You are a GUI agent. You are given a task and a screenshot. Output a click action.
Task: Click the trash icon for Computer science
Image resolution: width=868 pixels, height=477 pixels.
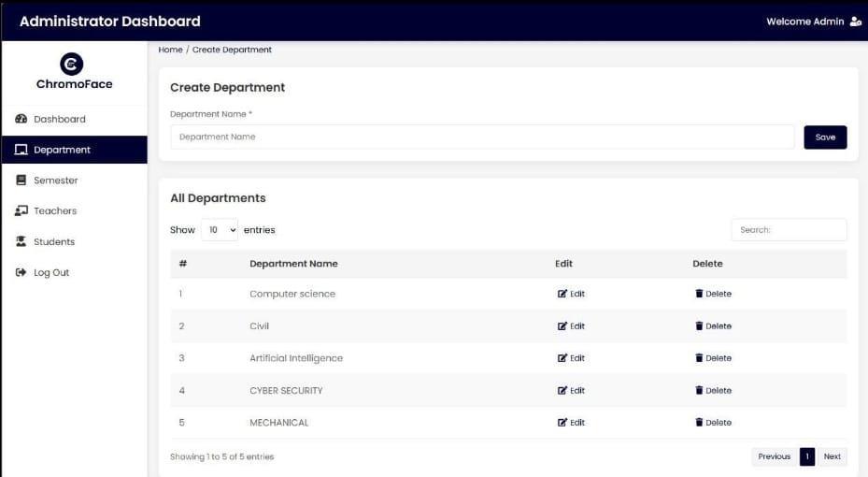[x=699, y=293]
